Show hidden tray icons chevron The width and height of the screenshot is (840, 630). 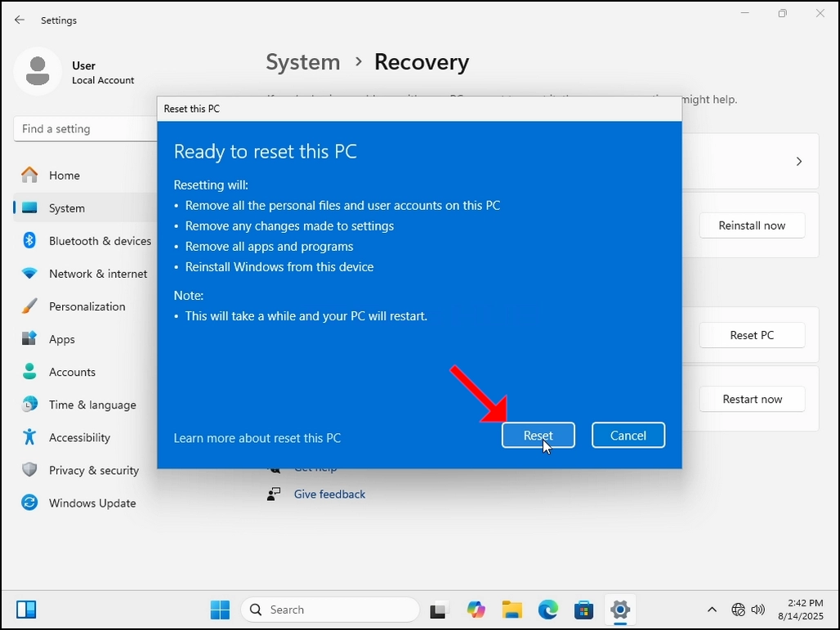[712, 610]
